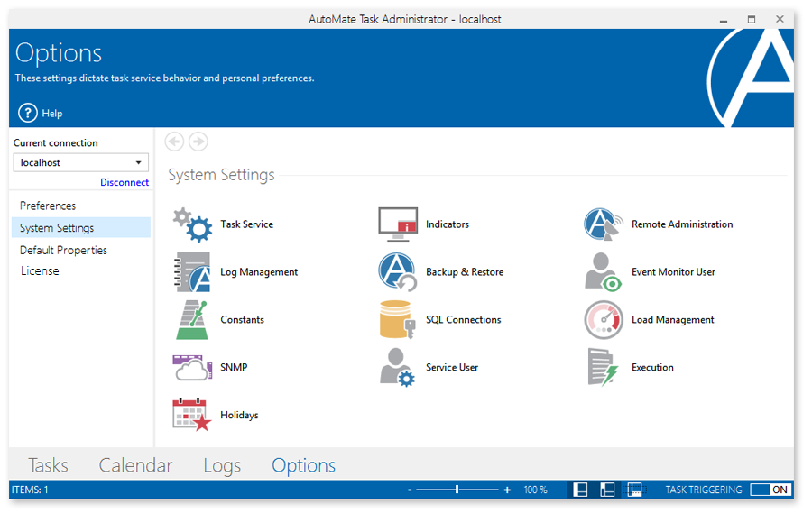Switch to the Options tab
Screen dimensions: 812x513
pyautogui.click(x=303, y=465)
